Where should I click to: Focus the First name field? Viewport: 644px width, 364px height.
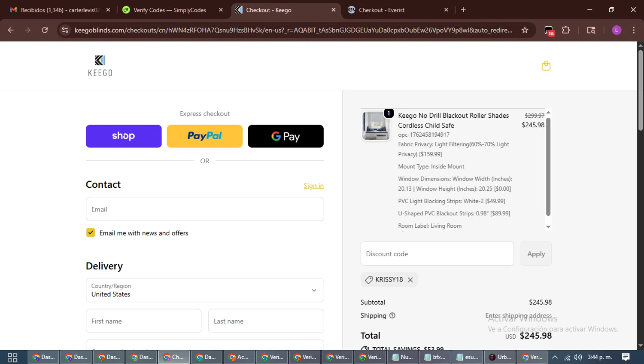(143, 321)
